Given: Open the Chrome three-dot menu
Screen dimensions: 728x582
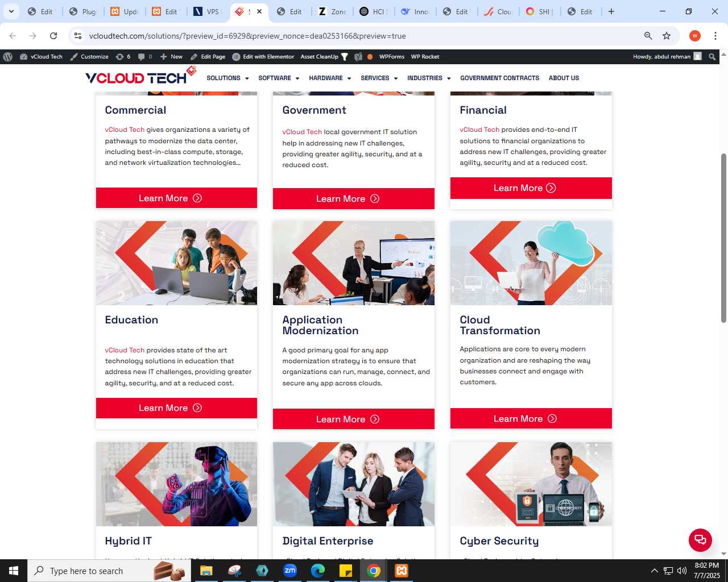Looking at the screenshot, I should click(x=715, y=36).
